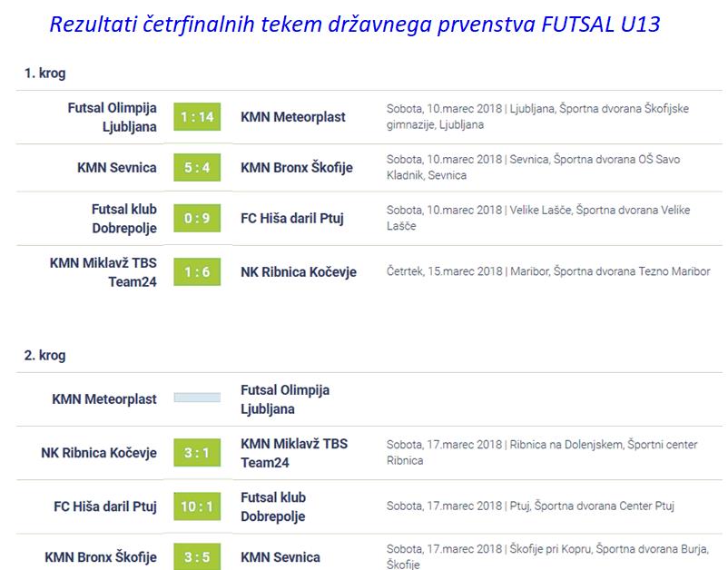
Task: Click KMN Miklavž TBS Team24 in the 1 : 6 match
Action: click(103, 271)
